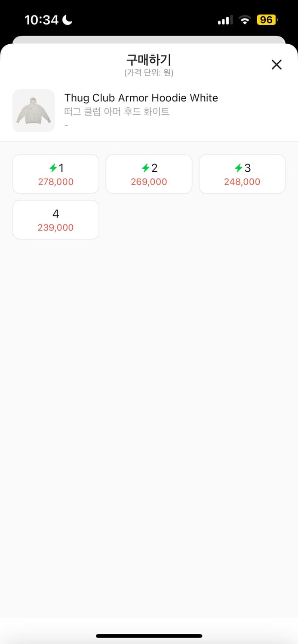298x644 pixels.
Task: Tap the cellular signal bars icon
Action: [x=225, y=20]
